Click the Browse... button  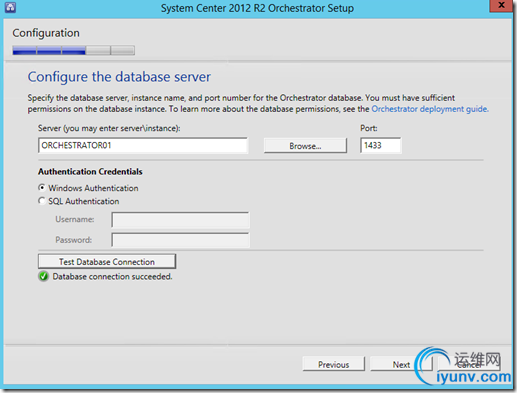click(x=305, y=146)
